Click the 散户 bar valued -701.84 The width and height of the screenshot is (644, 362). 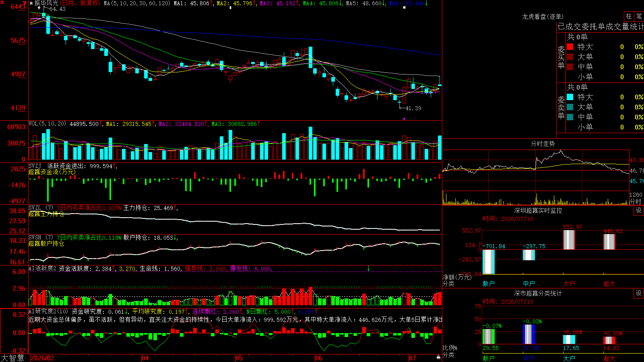click(x=489, y=262)
